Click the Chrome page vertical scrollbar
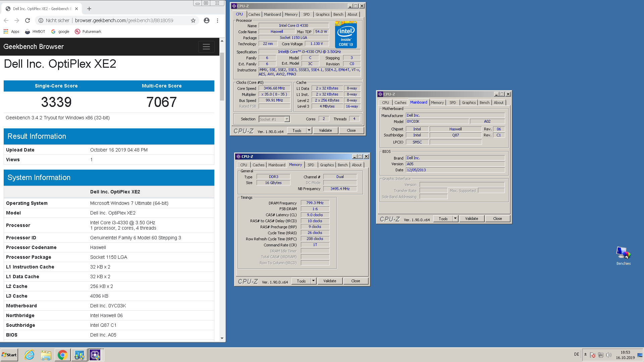The height and width of the screenshot is (362, 644). point(222,76)
